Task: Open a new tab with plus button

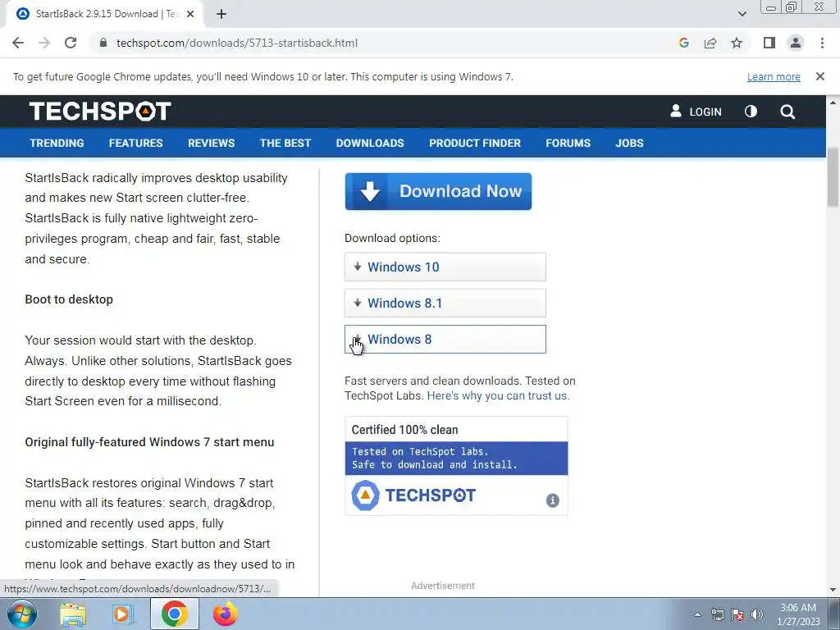Action: coord(221,14)
